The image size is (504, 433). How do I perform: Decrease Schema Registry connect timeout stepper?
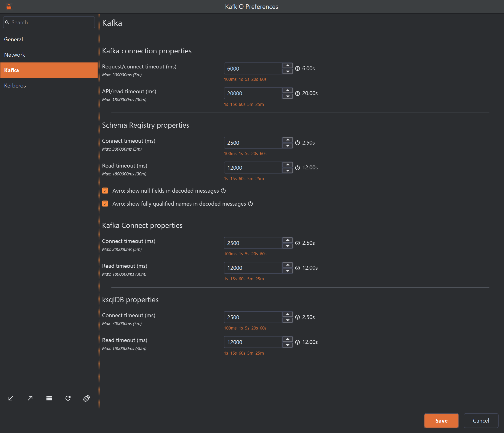288,146
